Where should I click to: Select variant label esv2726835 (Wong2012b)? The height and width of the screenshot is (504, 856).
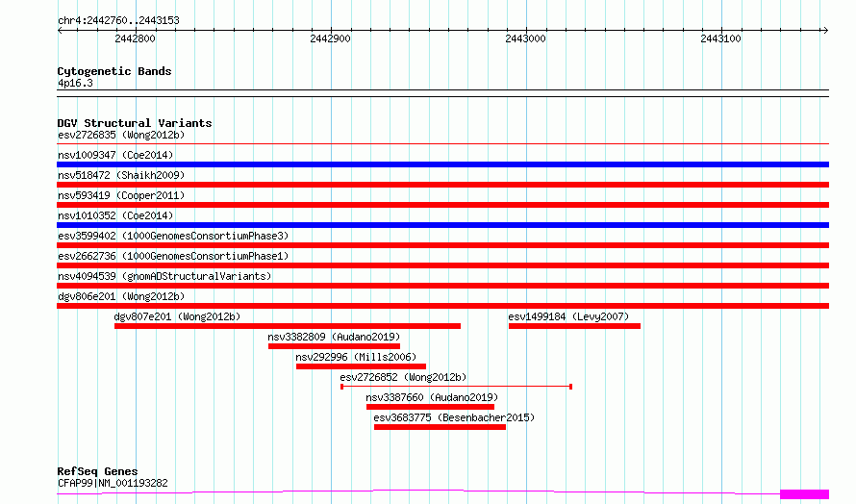pyautogui.click(x=121, y=135)
